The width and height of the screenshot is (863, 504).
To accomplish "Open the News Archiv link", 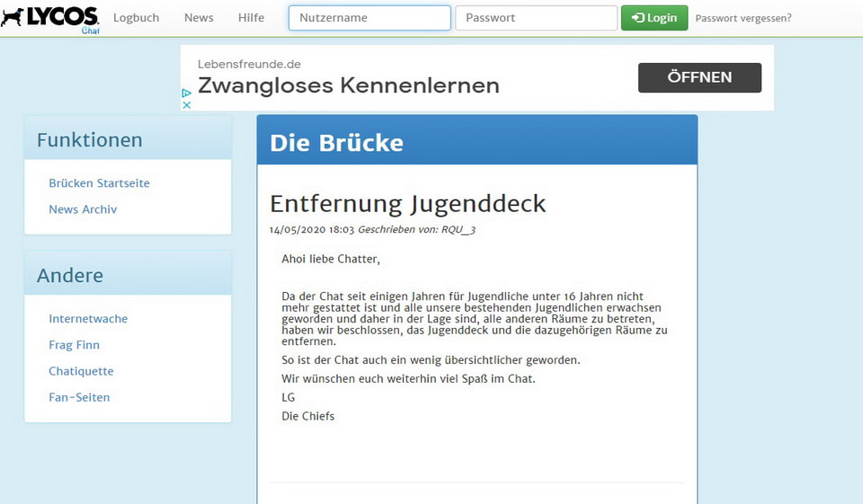I will coord(83,209).
